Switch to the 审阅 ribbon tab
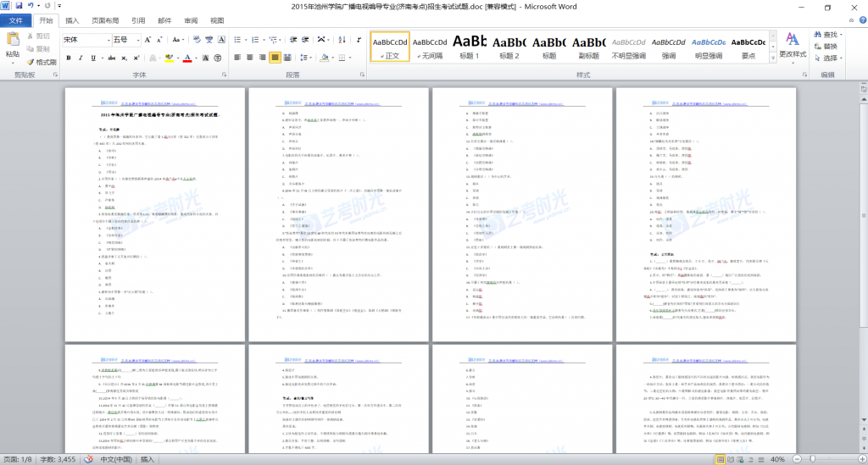 191,20
